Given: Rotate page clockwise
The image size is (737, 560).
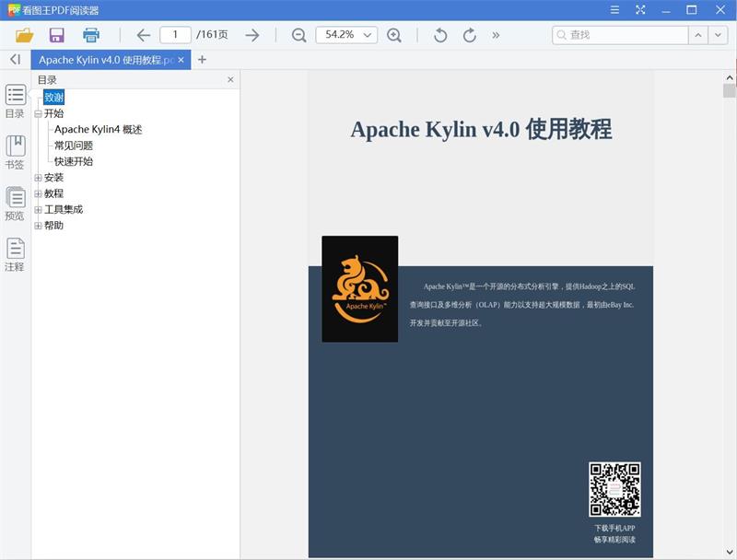Looking at the screenshot, I should tap(470, 35).
